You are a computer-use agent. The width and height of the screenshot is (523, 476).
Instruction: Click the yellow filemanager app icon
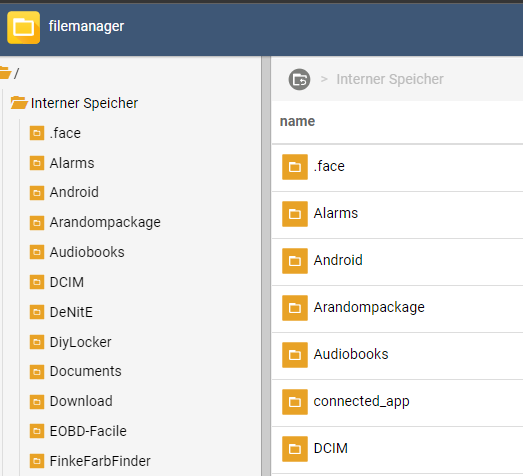[x=23, y=27]
